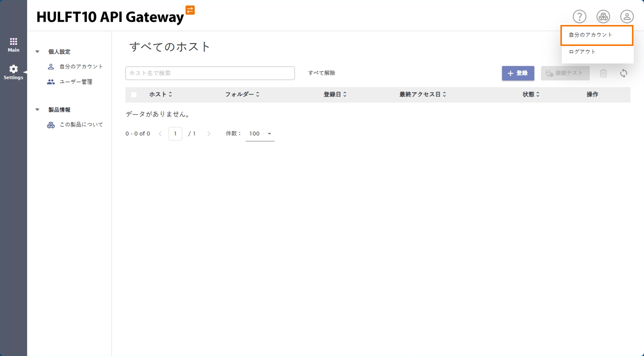Image resolution: width=644 pixels, height=356 pixels.
Task: Click the refresh hosts icon
Action: (624, 73)
